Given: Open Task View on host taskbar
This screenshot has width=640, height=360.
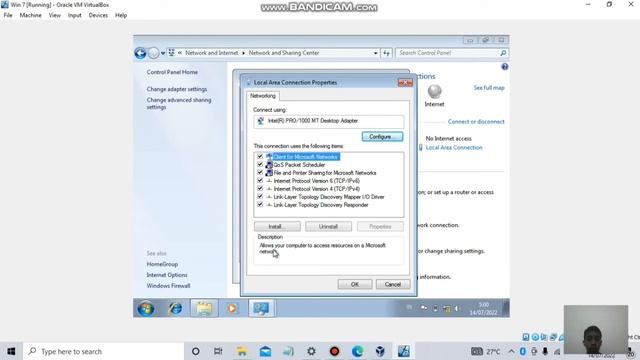Looking at the screenshot, I should point(218,351).
